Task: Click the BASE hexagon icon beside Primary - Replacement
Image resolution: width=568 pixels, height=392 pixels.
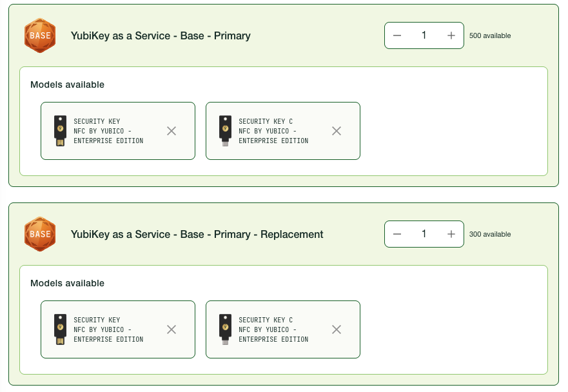Action: pos(40,234)
